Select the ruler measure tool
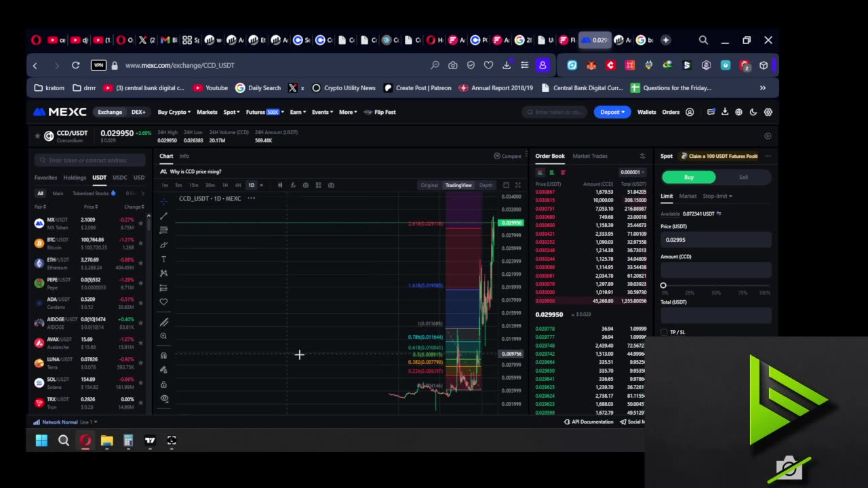Screen dimensions: 868x488 (x=163, y=322)
